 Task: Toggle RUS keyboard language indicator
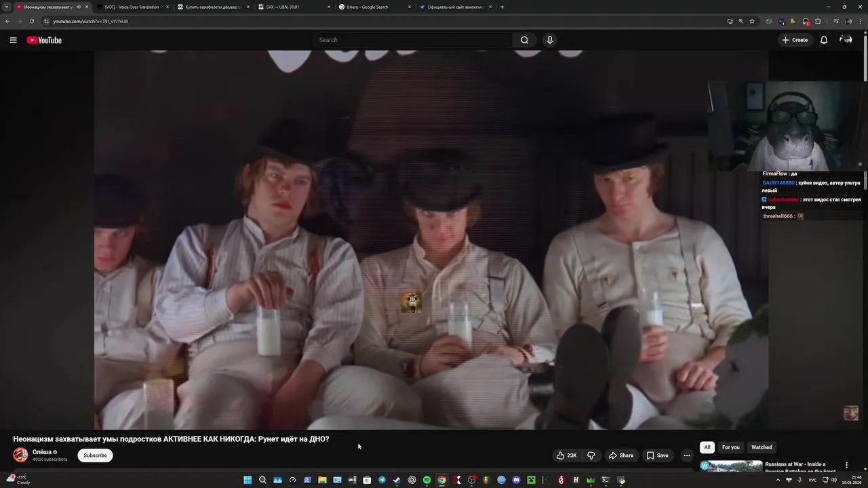[812, 480]
